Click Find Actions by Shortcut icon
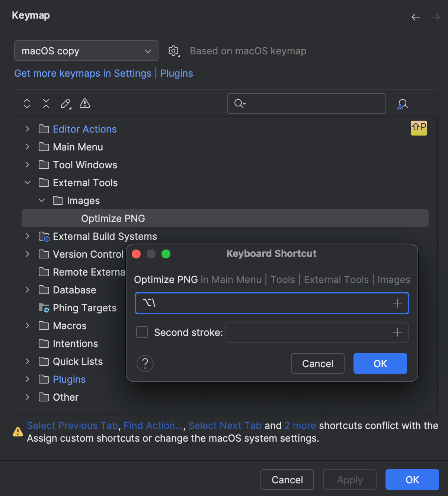This screenshot has height=496, width=448. click(403, 104)
